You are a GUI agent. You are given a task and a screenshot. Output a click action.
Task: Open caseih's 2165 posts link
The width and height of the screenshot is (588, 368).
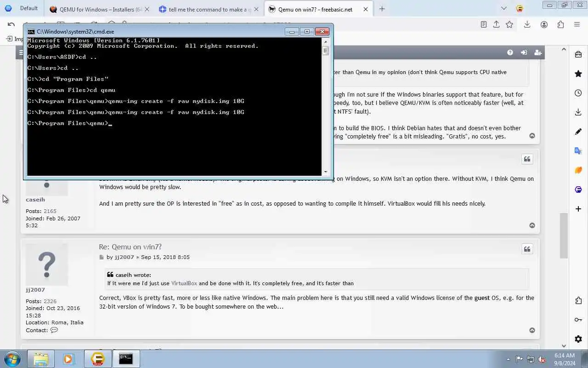[50, 211]
